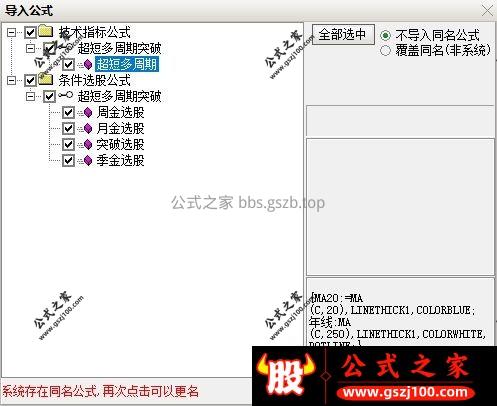Uncheck the 月金选股 checkbox
This screenshot has width=497, height=406.
(x=68, y=128)
